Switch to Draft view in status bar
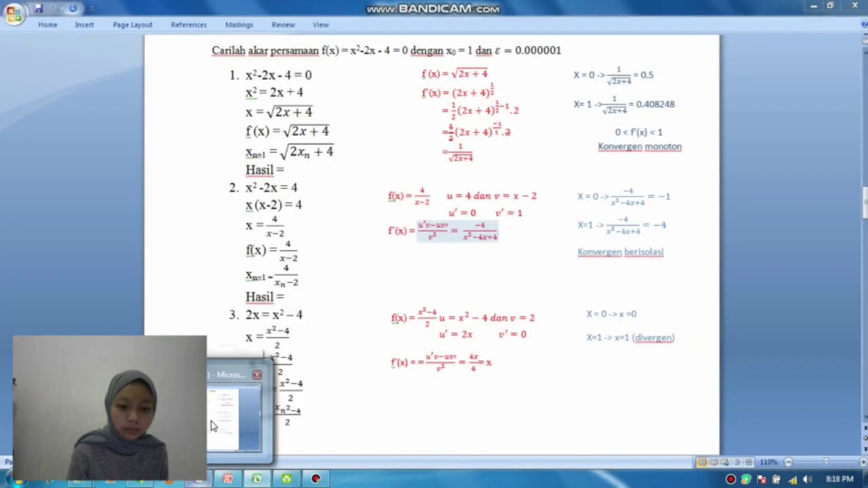This screenshot has width=868, height=488. tap(749, 462)
